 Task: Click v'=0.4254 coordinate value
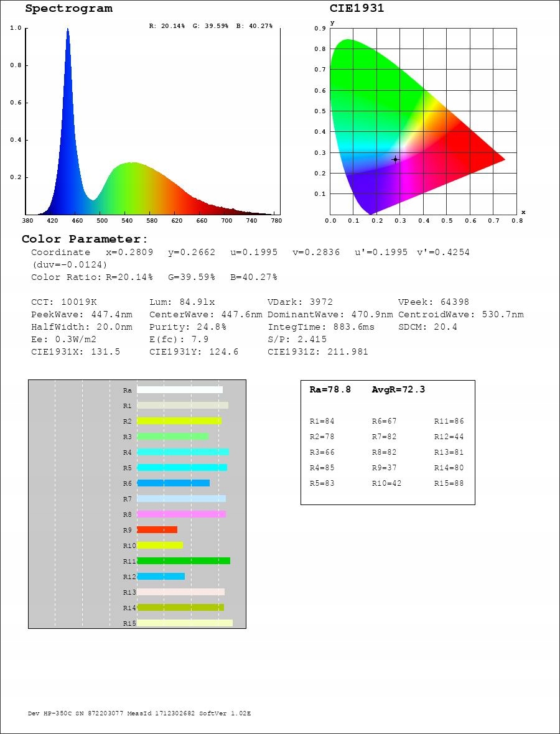pyautogui.click(x=444, y=253)
